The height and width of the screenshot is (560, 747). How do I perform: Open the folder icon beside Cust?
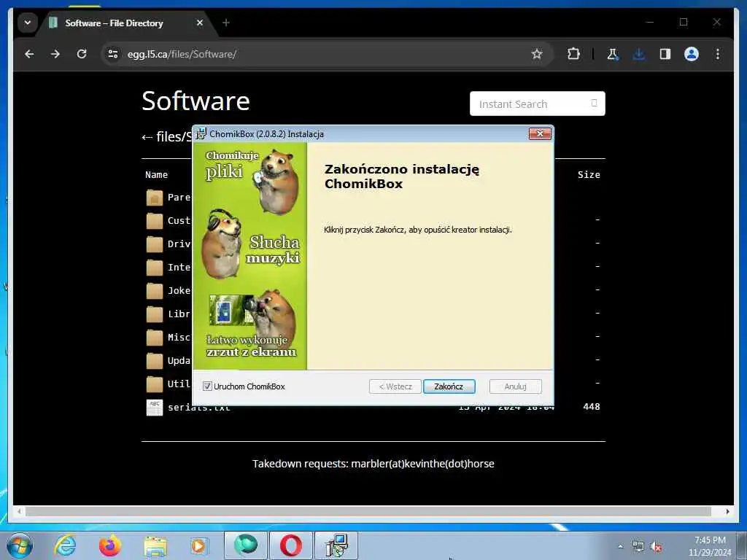click(155, 221)
